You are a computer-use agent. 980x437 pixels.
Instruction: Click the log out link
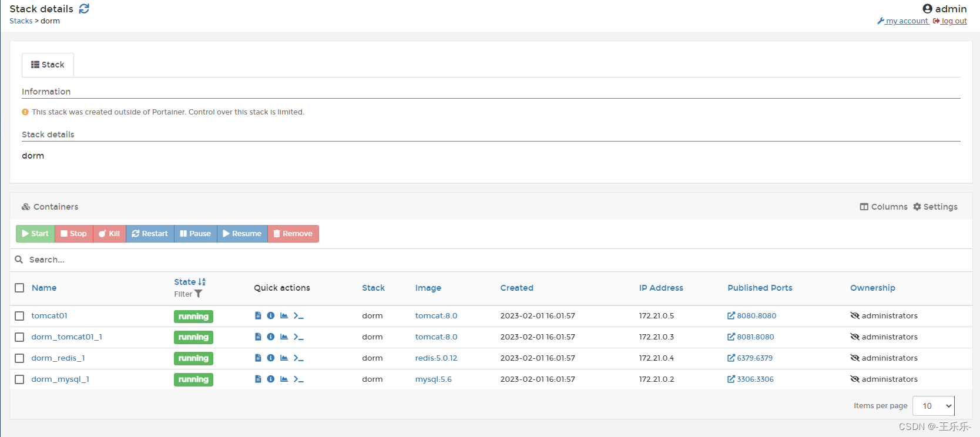click(x=950, y=21)
